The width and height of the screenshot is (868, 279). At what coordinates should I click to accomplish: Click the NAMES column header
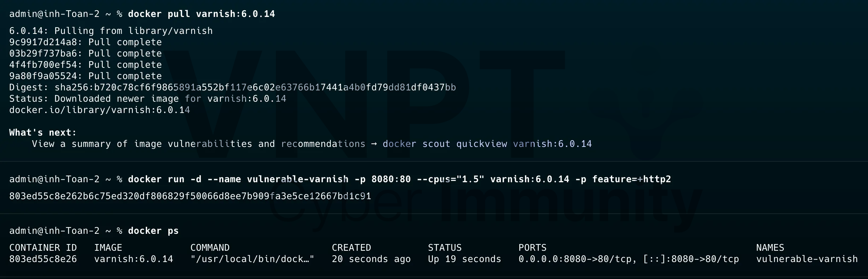770,248
